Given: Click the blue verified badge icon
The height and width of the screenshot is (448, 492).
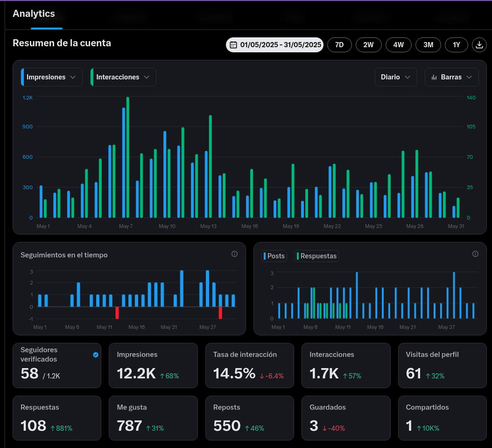Looking at the screenshot, I should 96,355.
